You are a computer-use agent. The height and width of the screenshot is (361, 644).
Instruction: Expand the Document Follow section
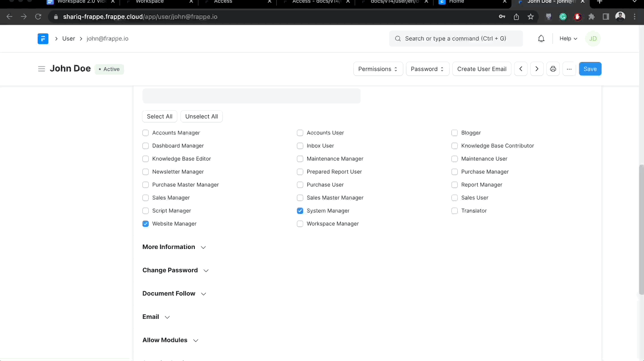tap(174, 293)
